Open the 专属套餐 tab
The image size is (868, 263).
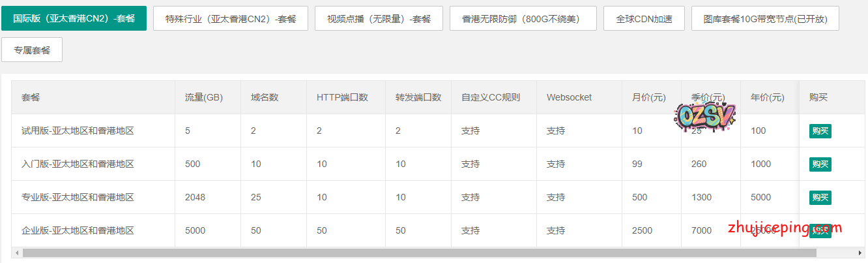click(32, 50)
